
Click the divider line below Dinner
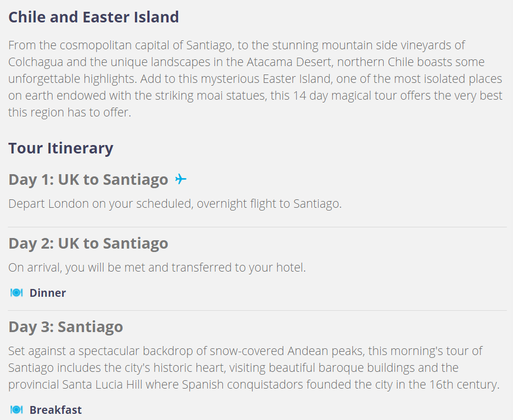[x=257, y=310]
